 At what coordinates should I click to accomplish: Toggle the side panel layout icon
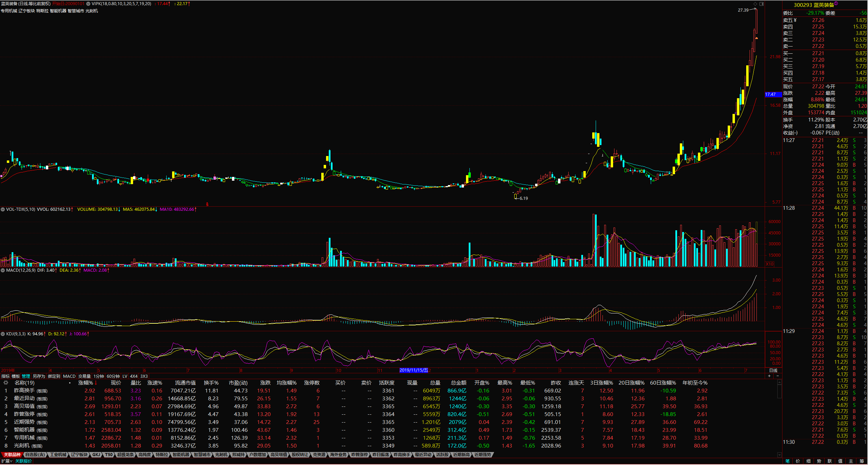(x=762, y=4)
